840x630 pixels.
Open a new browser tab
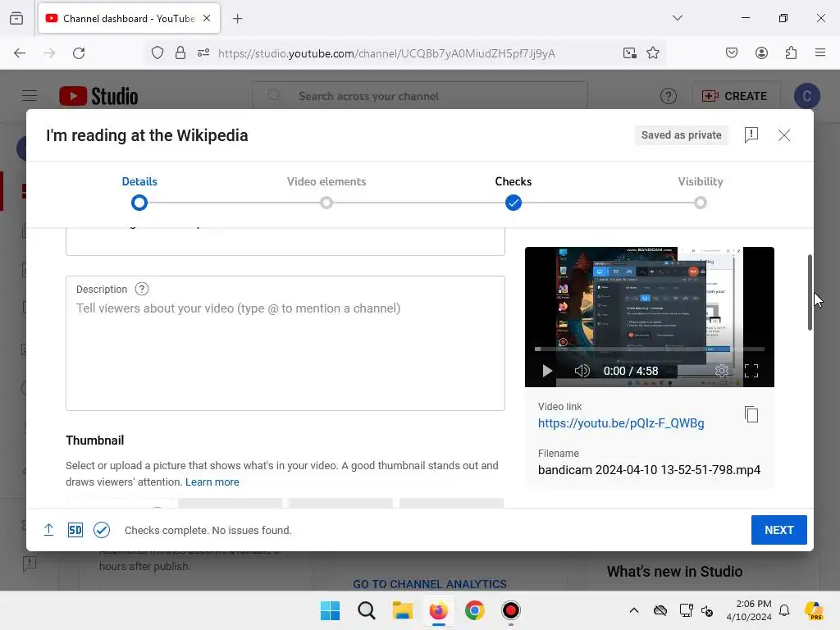point(237,19)
